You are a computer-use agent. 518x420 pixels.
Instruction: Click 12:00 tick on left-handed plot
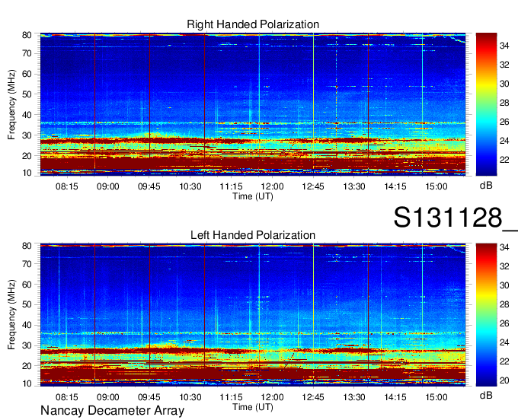[x=272, y=397]
